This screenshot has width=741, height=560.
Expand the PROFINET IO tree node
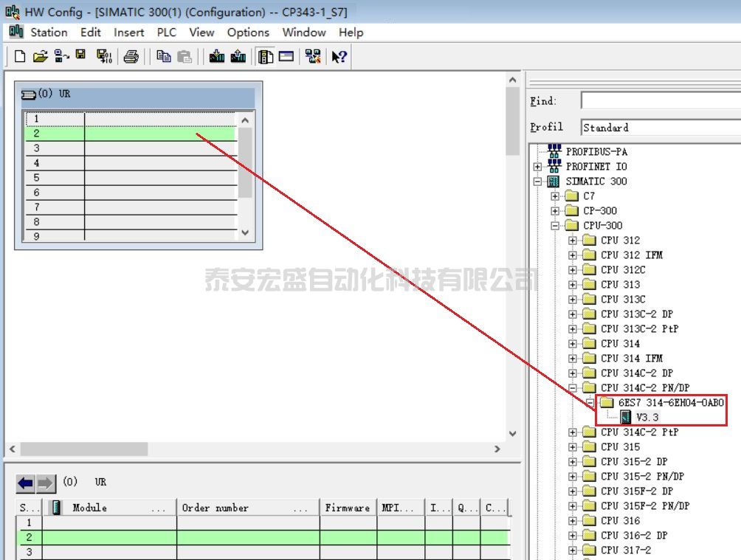tap(538, 167)
